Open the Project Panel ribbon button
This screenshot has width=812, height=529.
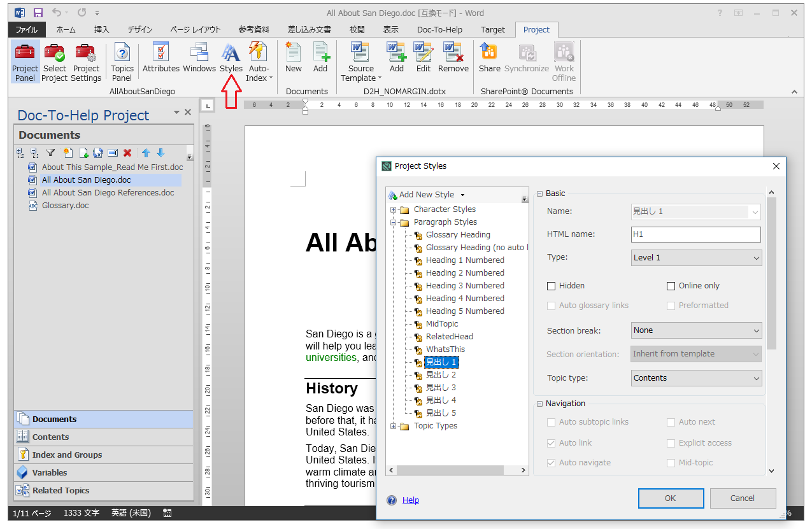coord(25,62)
